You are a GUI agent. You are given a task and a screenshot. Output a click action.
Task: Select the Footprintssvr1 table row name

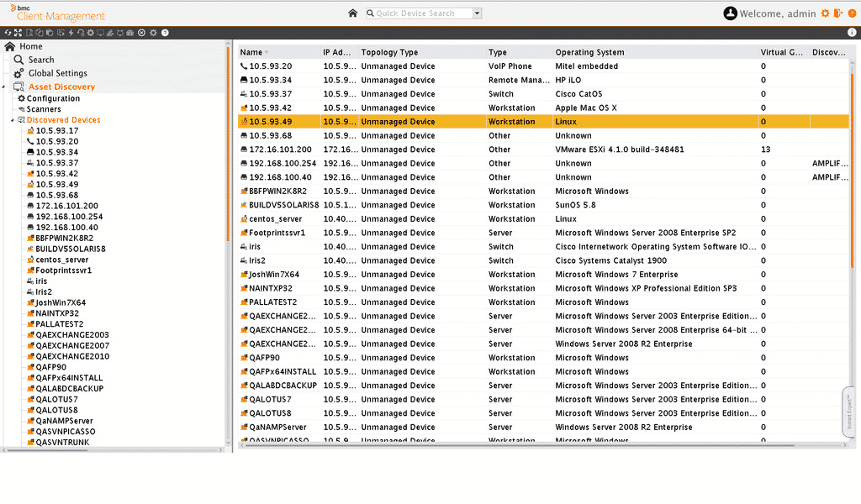pyautogui.click(x=277, y=233)
